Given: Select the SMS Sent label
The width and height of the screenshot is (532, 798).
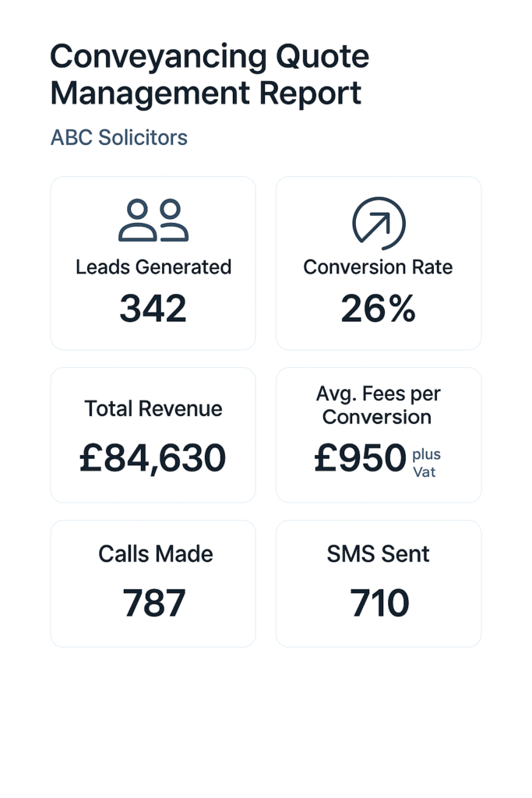Looking at the screenshot, I should [379, 554].
